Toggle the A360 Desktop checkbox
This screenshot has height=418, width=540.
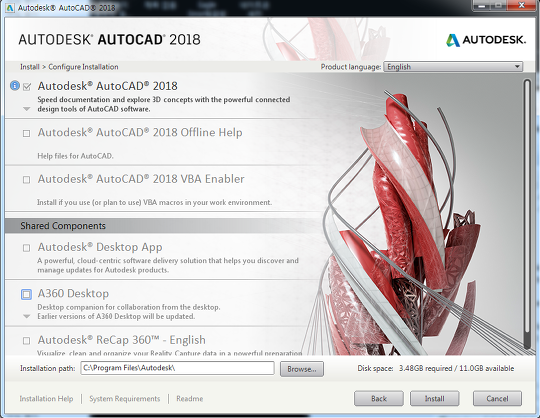point(26,294)
